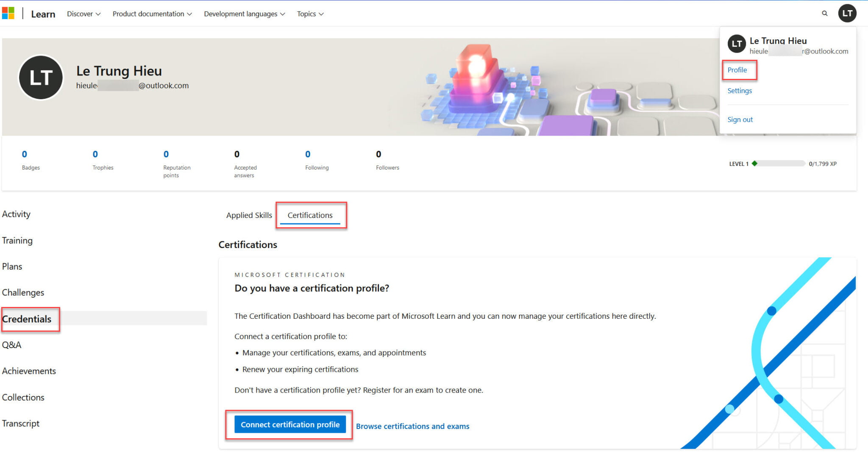The image size is (868, 457).
Task: Open the Topics dropdown
Action: point(309,14)
